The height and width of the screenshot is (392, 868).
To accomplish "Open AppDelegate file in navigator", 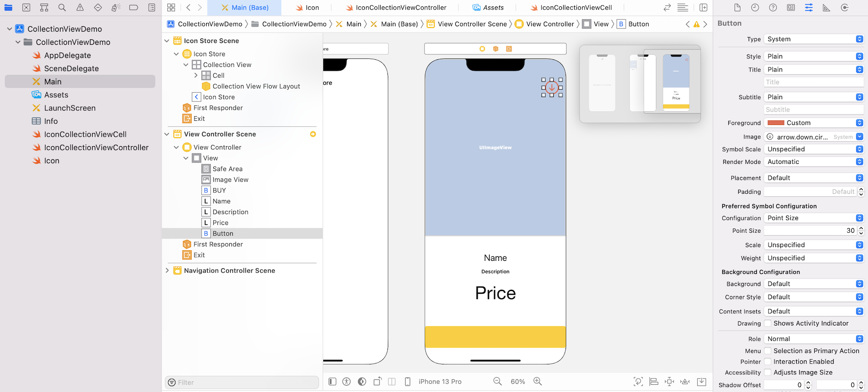I will pos(67,55).
